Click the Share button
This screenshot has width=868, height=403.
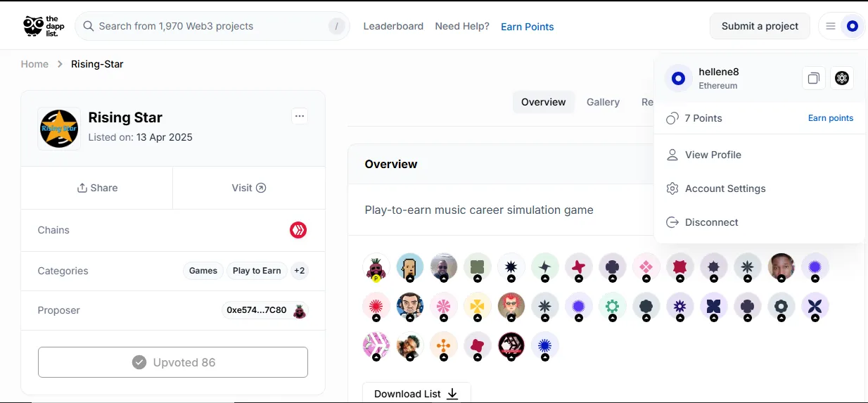point(97,188)
